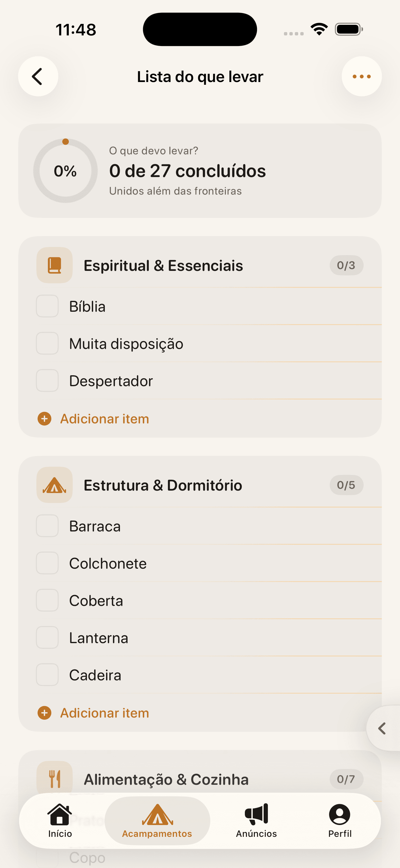Open the Anúncios megaphone tab
This screenshot has width=400, height=868.
256,820
